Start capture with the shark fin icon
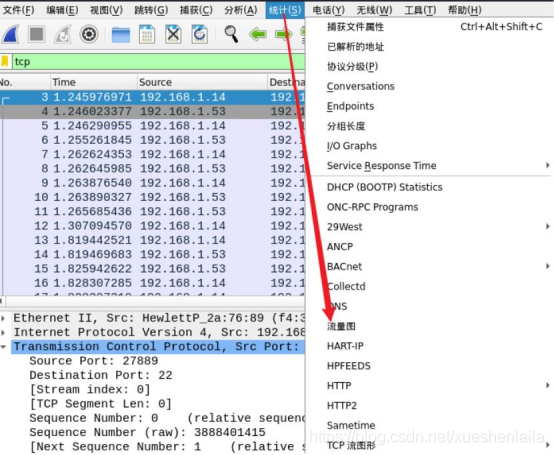 click(x=10, y=34)
